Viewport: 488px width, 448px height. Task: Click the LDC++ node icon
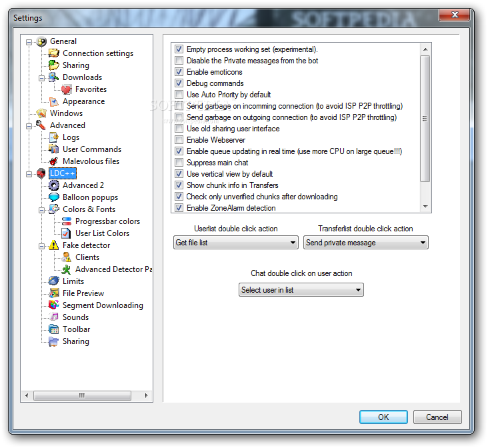pyautogui.click(x=41, y=173)
